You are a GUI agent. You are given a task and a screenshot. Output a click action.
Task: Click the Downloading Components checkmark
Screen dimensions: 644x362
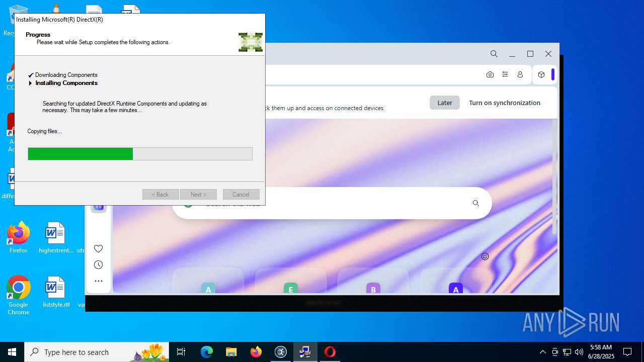click(x=31, y=75)
